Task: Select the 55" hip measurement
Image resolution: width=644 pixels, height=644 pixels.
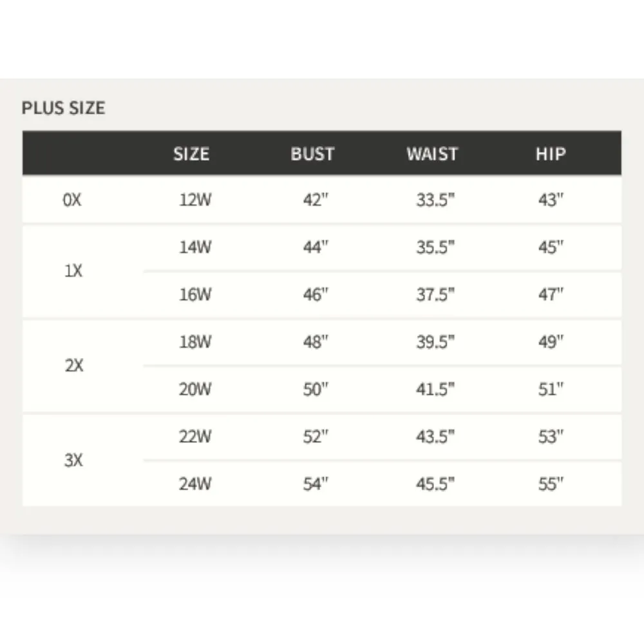Action: click(551, 484)
